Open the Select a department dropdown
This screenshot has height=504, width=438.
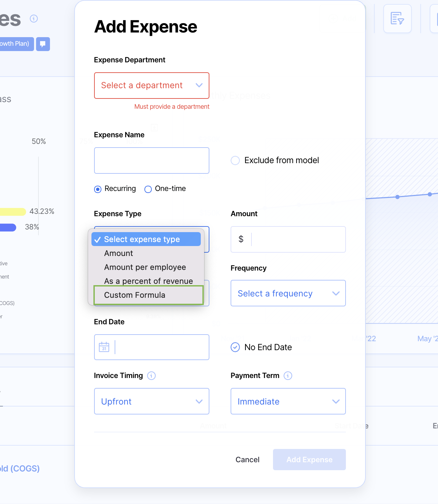pyautogui.click(x=151, y=86)
